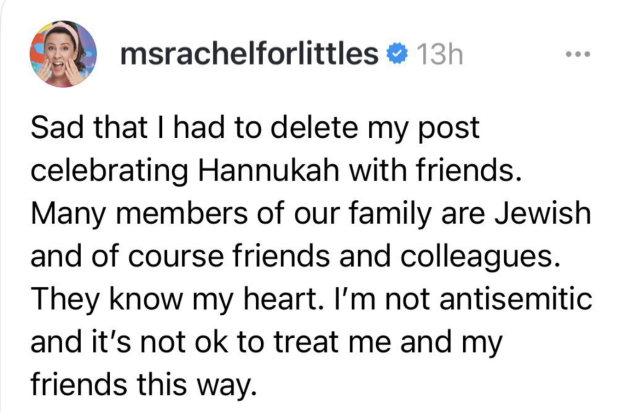Click the line 'Many members of our family are Jewish'
620x412 pixels.
312,214
